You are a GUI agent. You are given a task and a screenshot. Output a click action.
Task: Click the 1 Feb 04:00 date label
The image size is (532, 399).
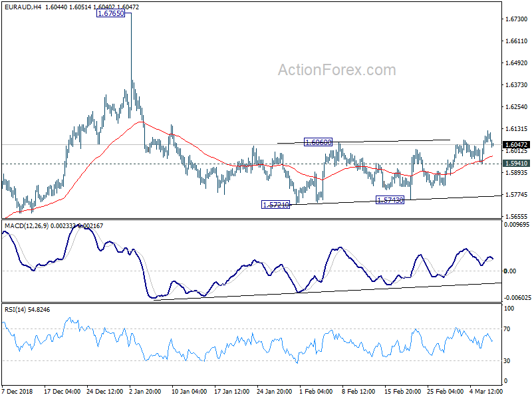(316, 392)
